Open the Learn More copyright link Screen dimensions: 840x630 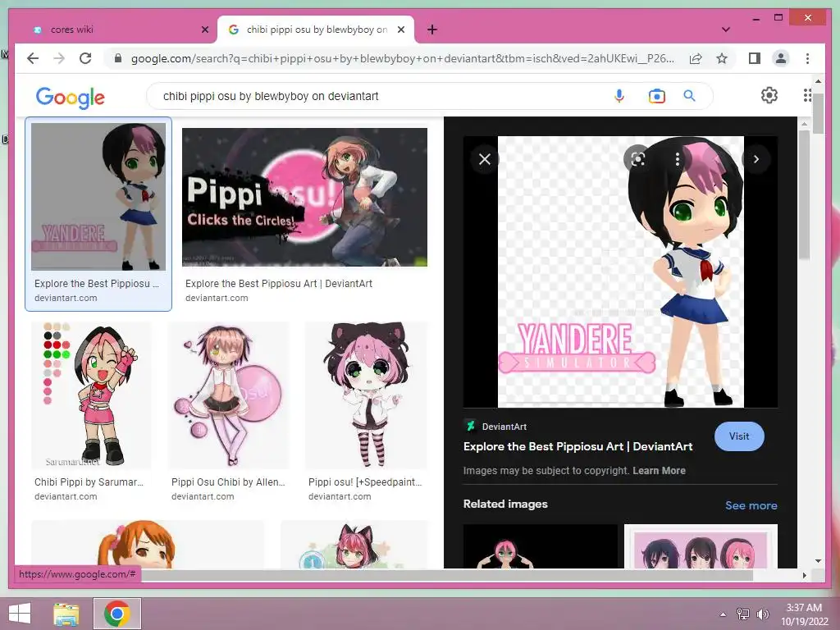[659, 470]
